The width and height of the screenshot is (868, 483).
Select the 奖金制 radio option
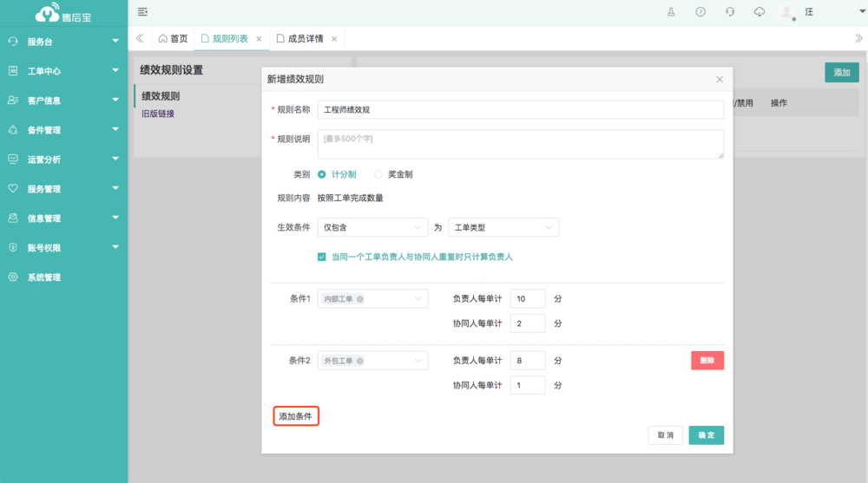(378, 174)
